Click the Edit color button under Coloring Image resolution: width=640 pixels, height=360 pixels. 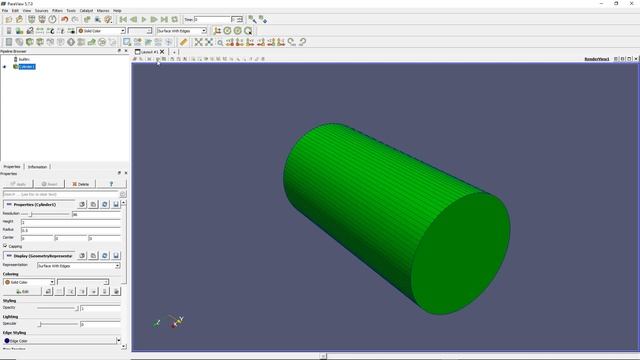click(x=22, y=291)
